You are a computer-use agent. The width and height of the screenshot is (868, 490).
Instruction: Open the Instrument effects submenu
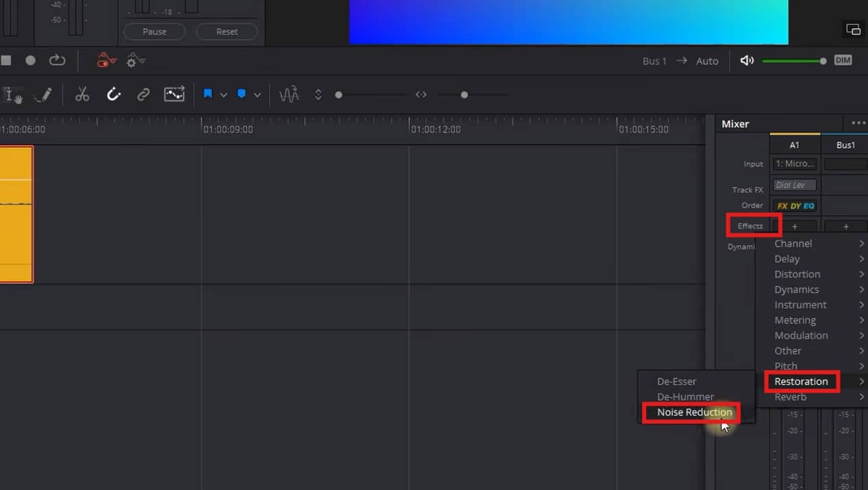[812, 305]
